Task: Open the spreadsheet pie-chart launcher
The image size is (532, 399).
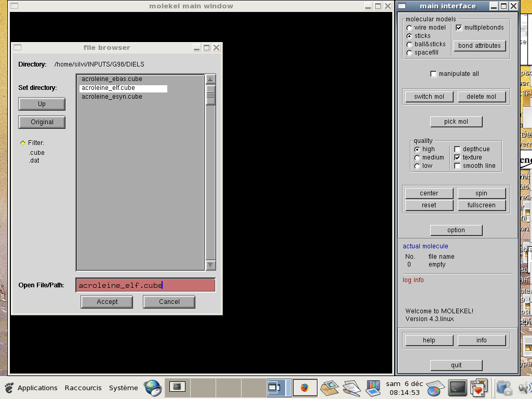Action: point(435,388)
